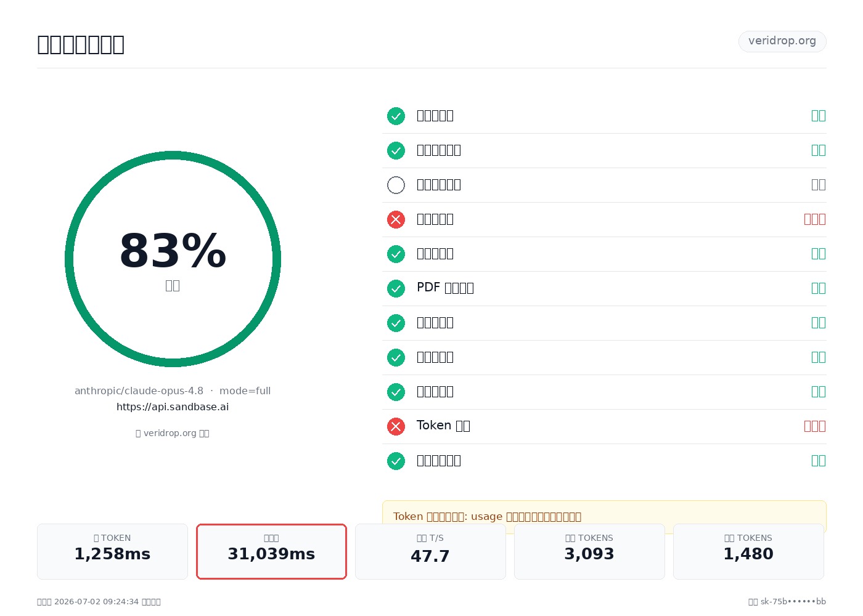Screen dimensions: 863x616
Task: Click the veridrop.org badge in the header
Action: click(x=782, y=41)
